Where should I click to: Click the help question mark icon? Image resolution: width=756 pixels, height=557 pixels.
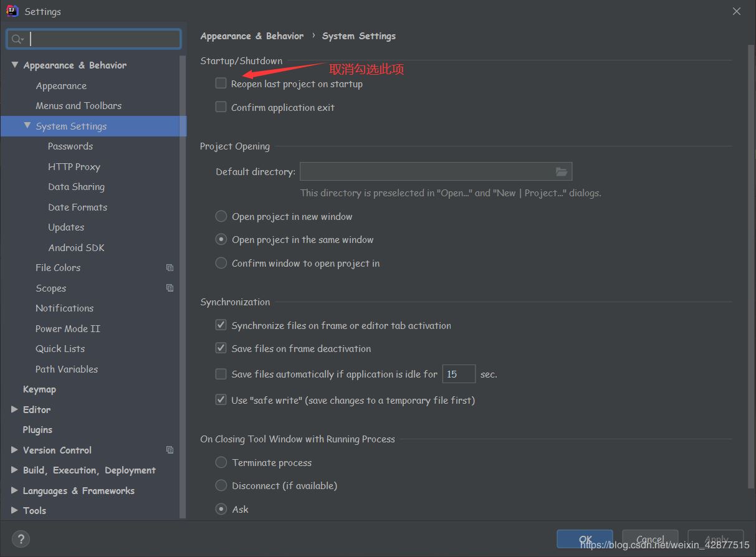21,539
